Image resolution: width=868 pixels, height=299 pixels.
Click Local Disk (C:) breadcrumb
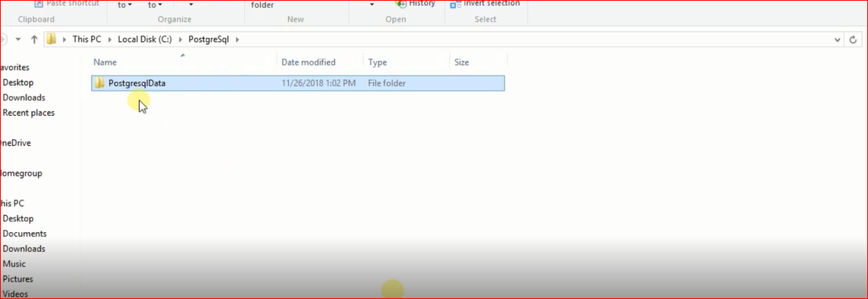145,40
